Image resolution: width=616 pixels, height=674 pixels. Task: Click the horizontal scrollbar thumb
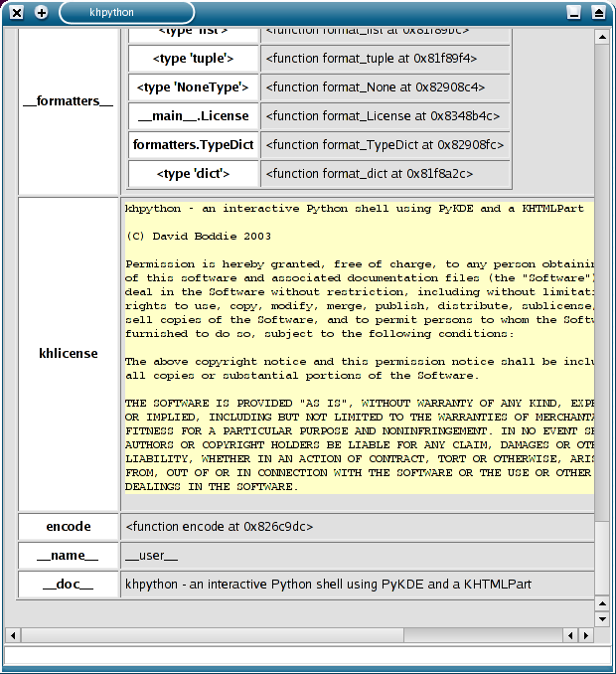pos(288,634)
